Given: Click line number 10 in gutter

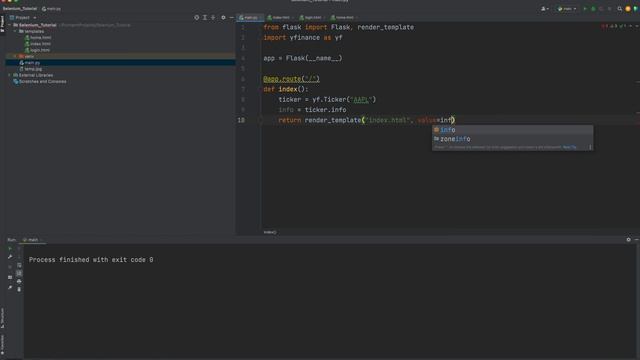Looking at the screenshot, I should [x=241, y=120].
